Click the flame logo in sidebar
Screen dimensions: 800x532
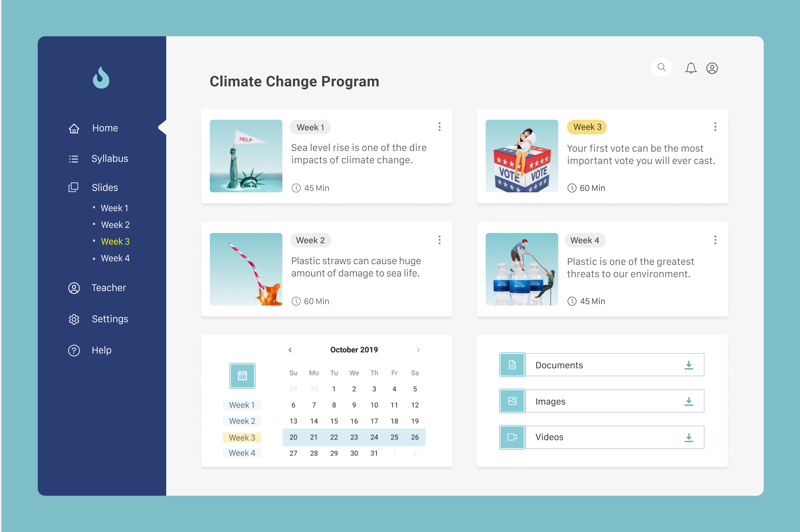click(x=101, y=78)
